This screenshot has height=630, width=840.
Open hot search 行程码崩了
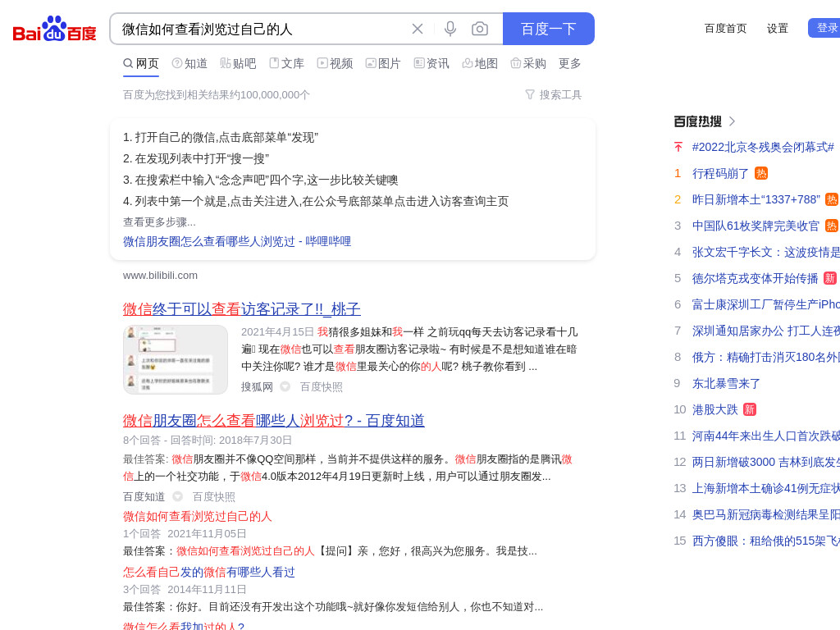720,174
